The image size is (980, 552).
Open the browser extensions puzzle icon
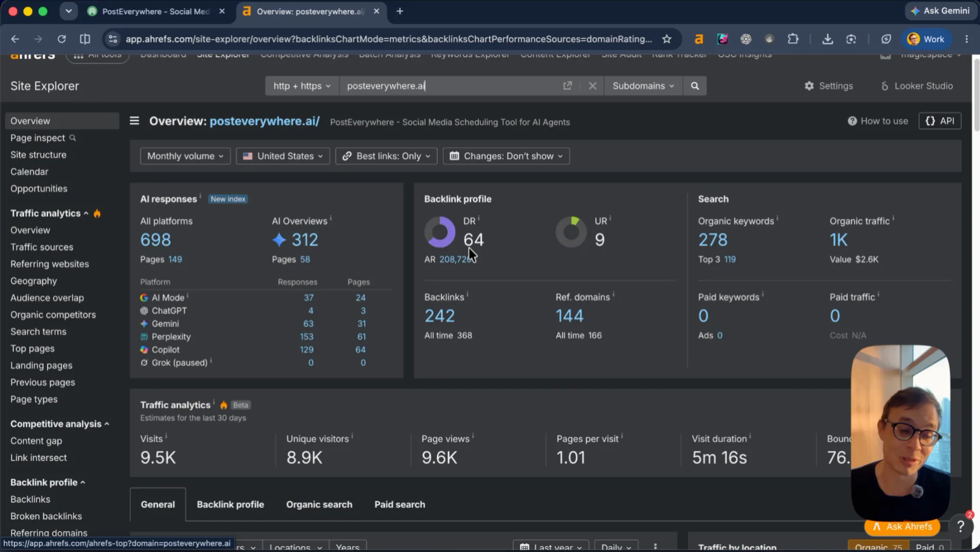[792, 39]
